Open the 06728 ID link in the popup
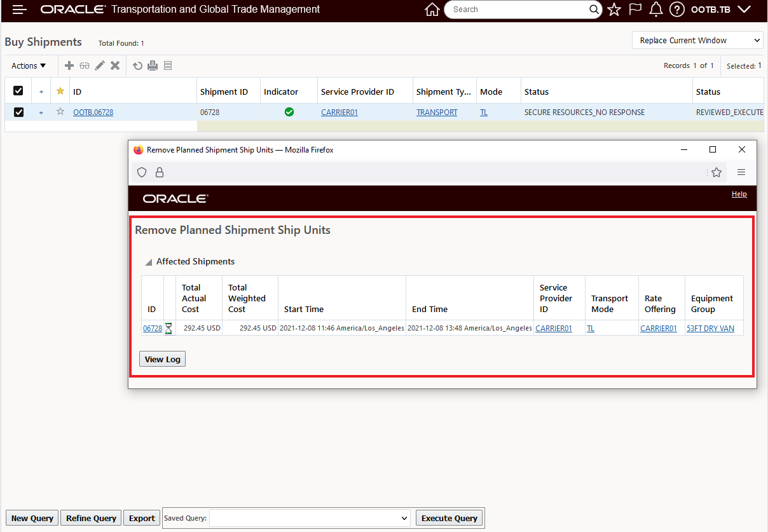 click(152, 329)
